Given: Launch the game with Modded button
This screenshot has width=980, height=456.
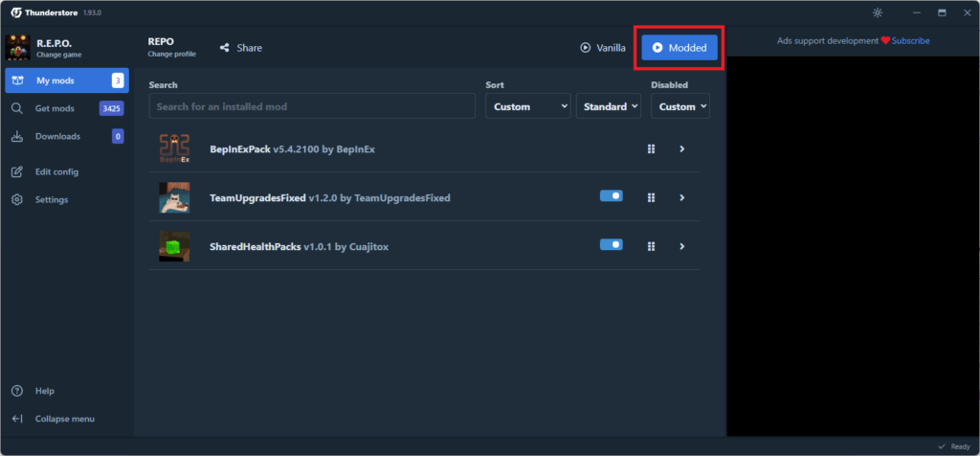Looking at the screenshot, I should pyautogui.click(x=679, y=48).
